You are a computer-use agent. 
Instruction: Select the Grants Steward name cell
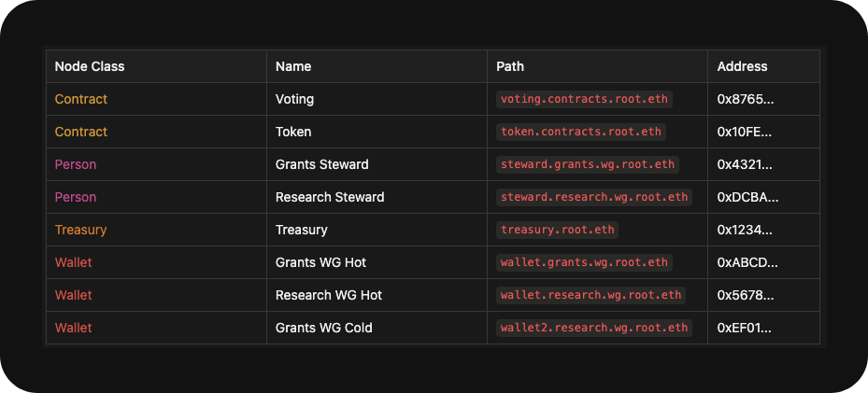321,164
